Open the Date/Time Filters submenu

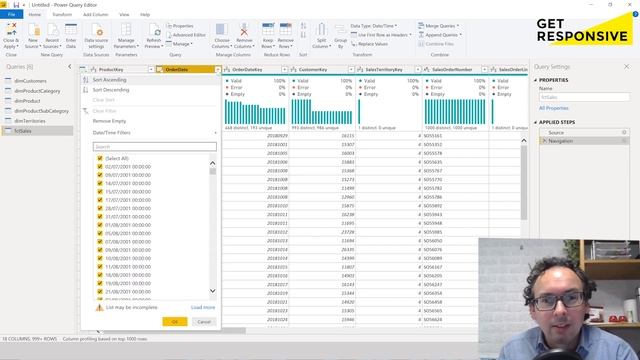pos(150,133)
